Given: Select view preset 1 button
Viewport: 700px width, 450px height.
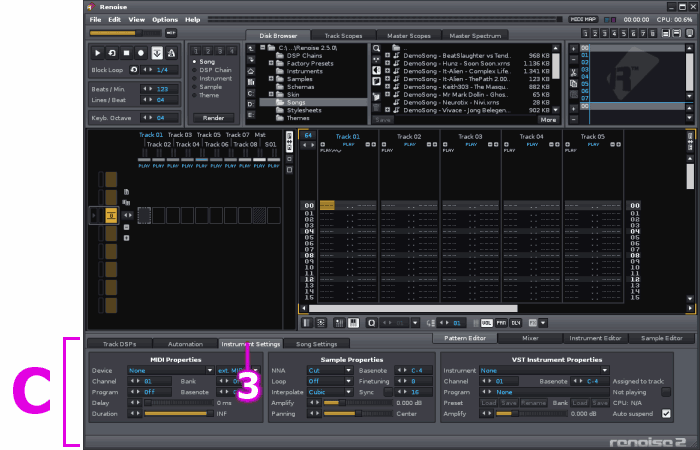Looking at the screenshot, I should click(x=585, y=33).
